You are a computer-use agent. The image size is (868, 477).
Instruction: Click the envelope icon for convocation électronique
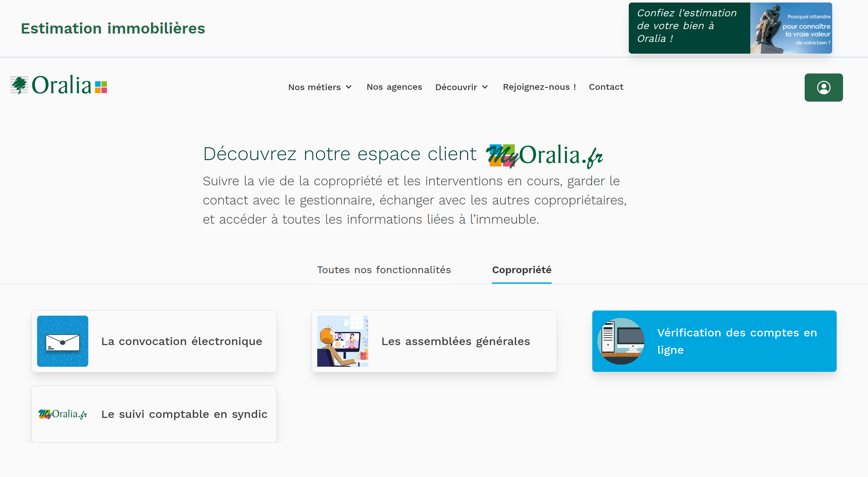click(63, 341)
